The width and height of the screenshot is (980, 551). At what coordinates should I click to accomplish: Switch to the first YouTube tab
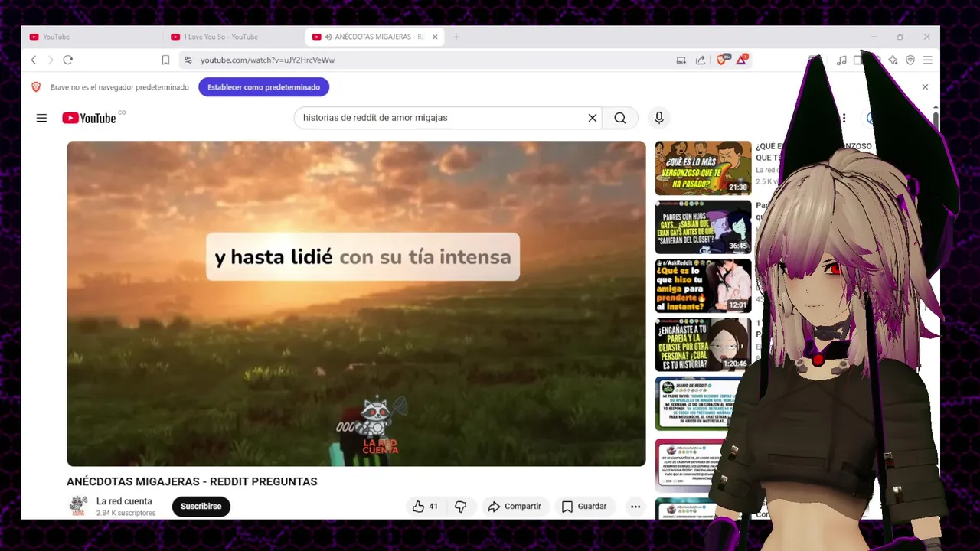click(92, 37)
